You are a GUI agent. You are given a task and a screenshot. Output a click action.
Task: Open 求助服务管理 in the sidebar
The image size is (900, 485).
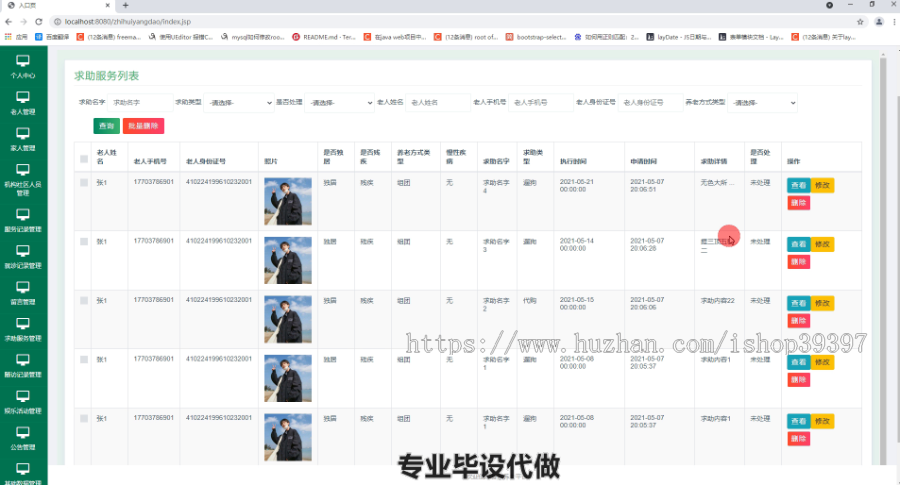(x=23, y=330)
